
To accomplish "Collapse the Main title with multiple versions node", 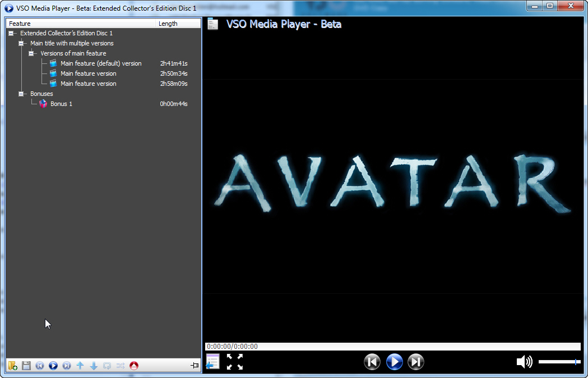I will tap(21, 44).
